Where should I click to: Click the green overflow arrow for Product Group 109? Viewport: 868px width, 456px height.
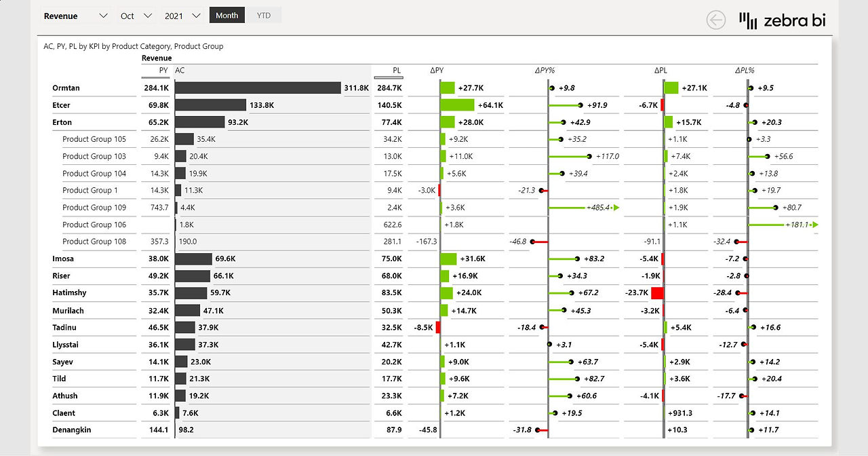pos(616,208)
